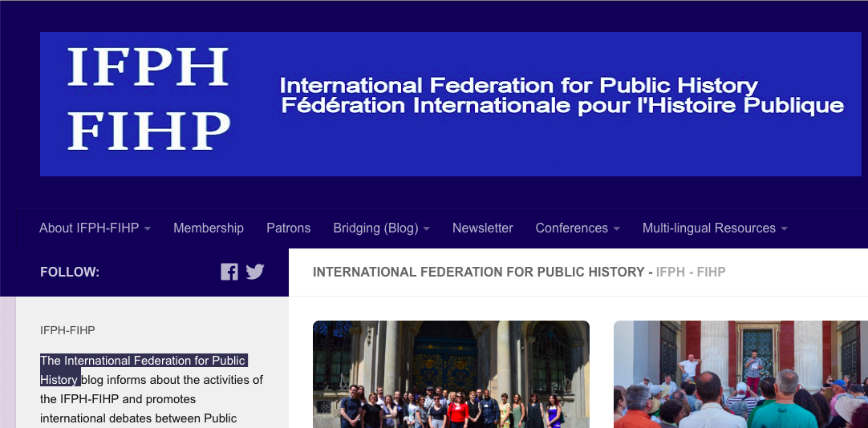
Task: Open the IFPH Facebook page icon
Action: click(229, 272)
